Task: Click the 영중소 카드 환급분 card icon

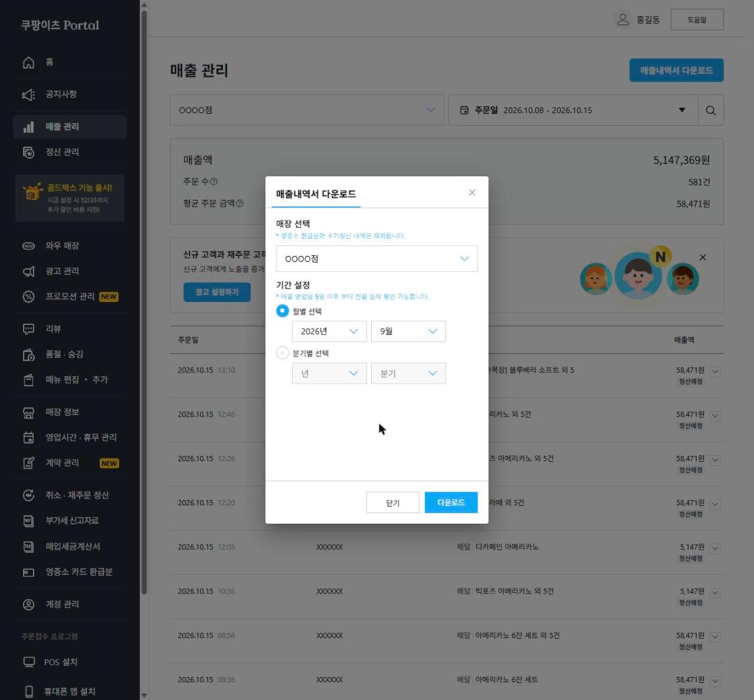Action: pyautogui.click(x=29, y=572)
